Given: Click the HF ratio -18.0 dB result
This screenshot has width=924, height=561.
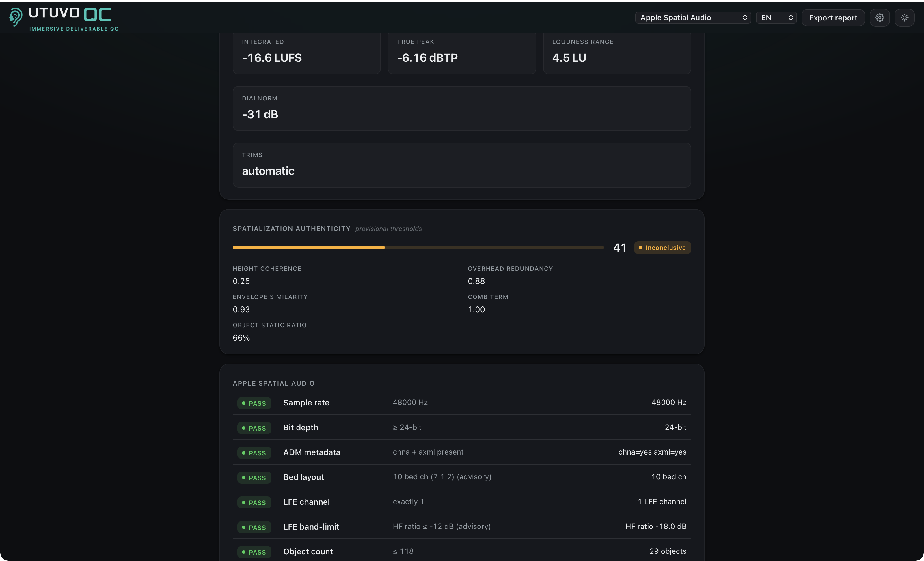Looking at the screenshot, I should click(x=655, y=527).
